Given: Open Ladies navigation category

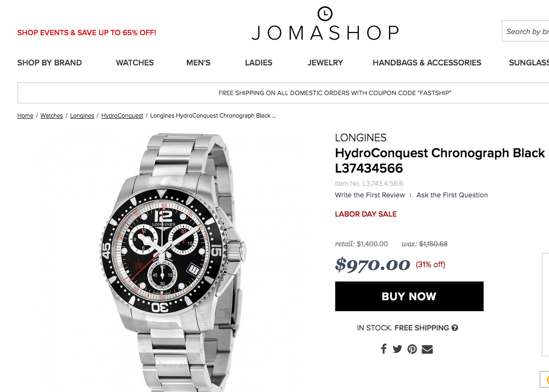Looking at the screenshot, I should [x=258, y=63].
